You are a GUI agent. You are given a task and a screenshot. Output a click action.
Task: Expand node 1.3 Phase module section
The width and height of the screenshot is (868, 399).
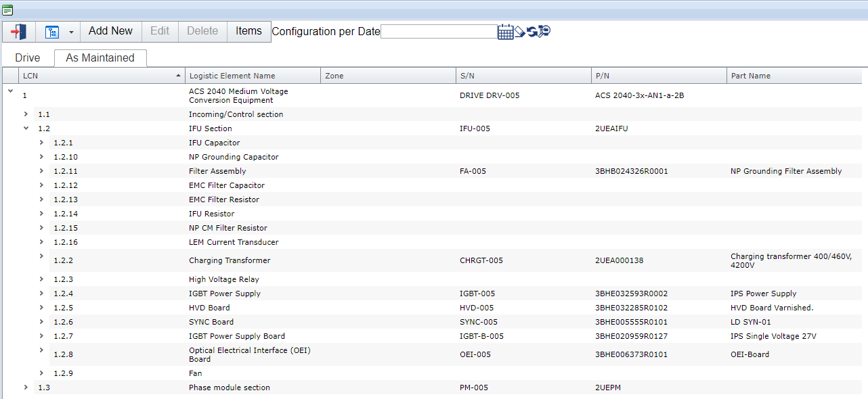[26, 387]
